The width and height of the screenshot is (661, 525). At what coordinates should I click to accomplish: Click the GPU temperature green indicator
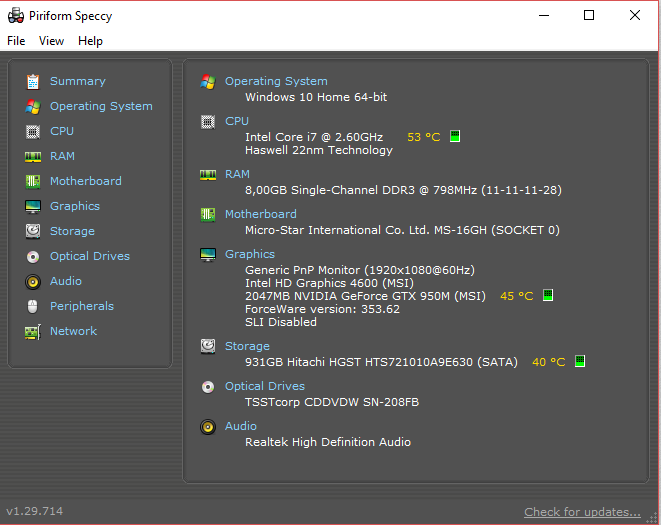pos(547,295)
